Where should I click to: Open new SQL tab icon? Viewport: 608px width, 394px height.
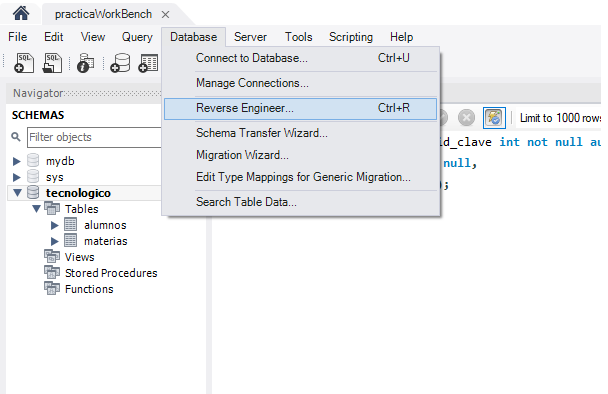24,63
